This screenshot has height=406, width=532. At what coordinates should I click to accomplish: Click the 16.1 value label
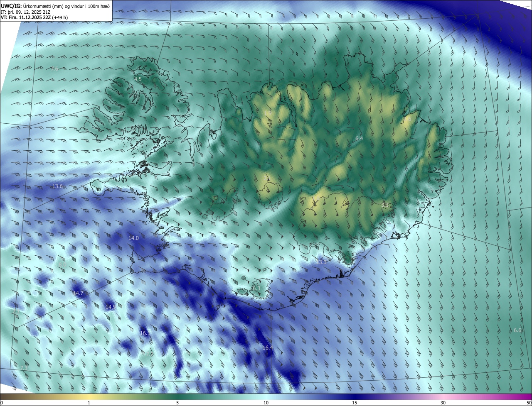click(x=145, y=333)
